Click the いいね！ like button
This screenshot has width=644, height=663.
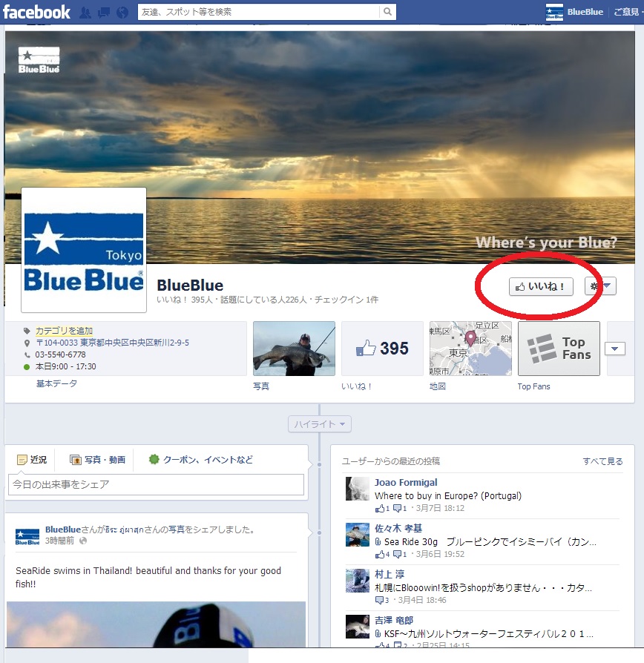click(541, 287)
